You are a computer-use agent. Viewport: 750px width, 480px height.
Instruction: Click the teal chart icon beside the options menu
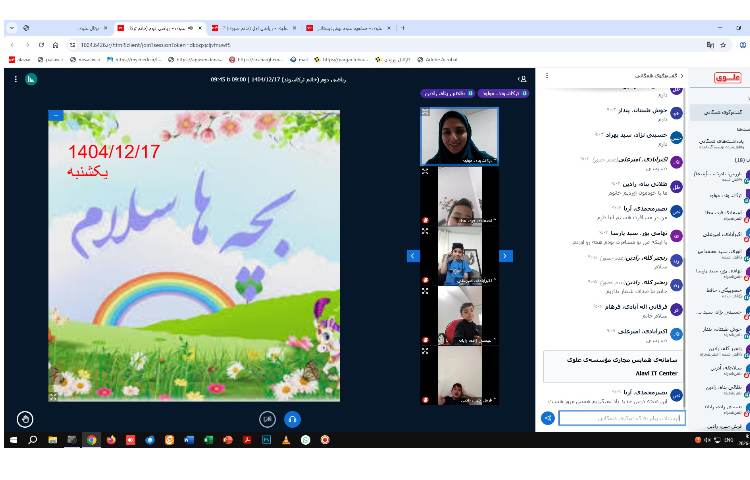pos(31,79)
